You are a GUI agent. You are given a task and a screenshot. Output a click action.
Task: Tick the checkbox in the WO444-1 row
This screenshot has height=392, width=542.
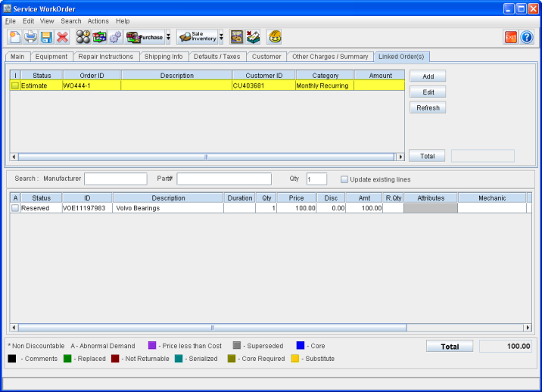[x=15, y=86]
